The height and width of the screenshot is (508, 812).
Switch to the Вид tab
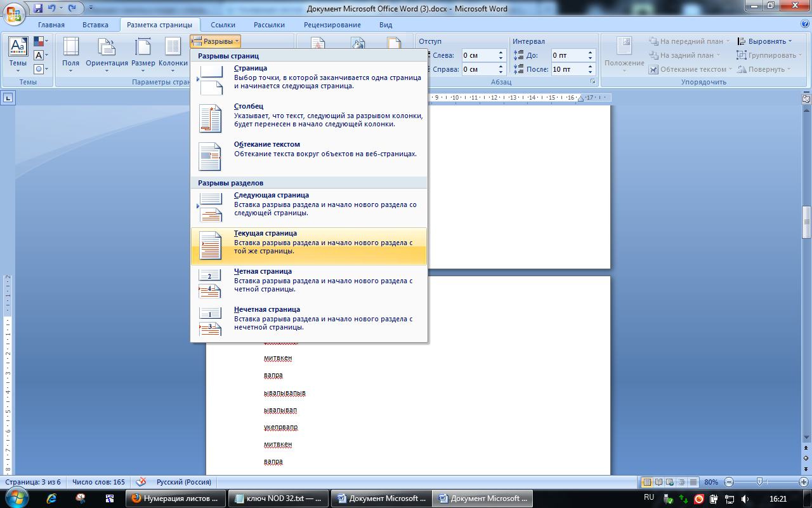[386, 25]
